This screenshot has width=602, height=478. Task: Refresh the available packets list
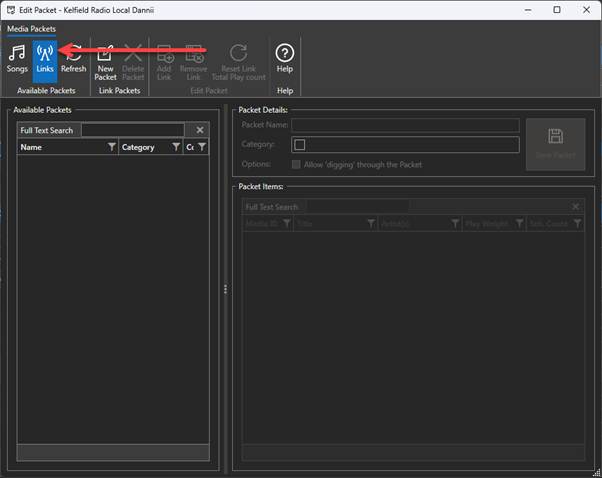point(73,60)
